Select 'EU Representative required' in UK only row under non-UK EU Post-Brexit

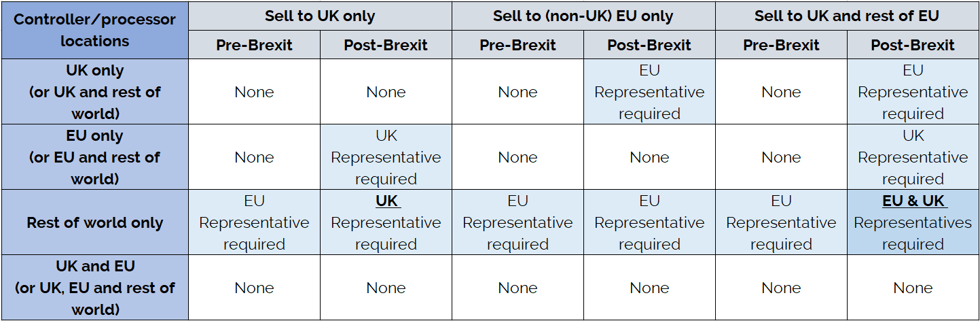pos(649,92)
